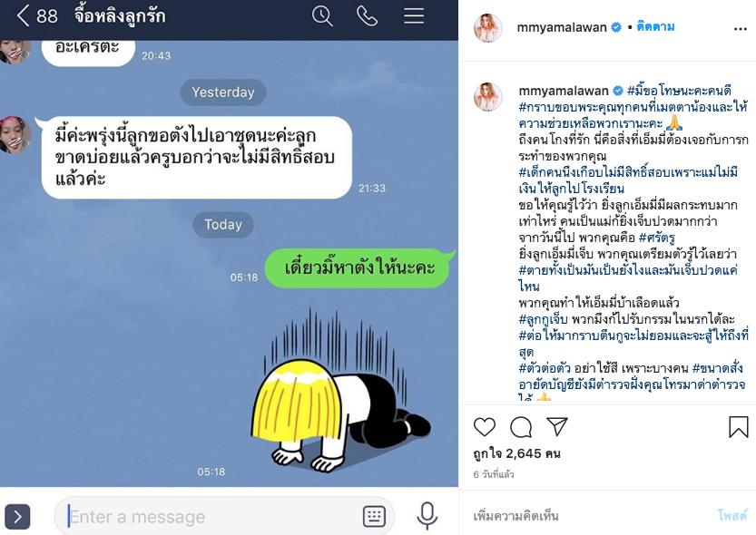
Task: Share the post with paper plane icon
Action: pos(557,426)
